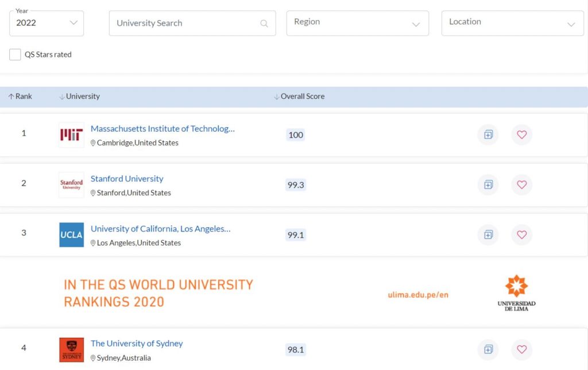Click the search magnifier icon
The image size is (588, 370).
click(x=264, y=24)
